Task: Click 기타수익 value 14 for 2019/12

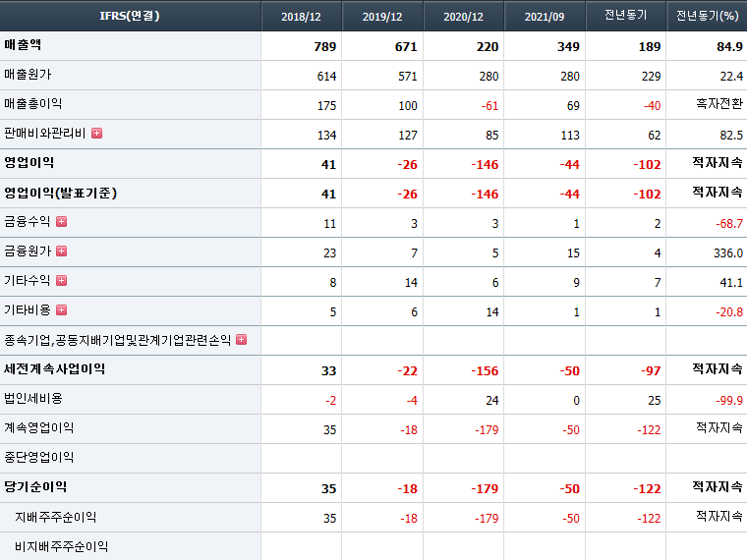Action: click(411, 283)
